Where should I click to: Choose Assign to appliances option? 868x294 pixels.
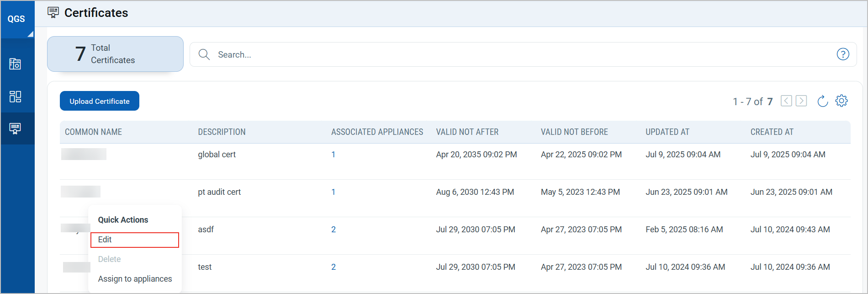tap(135, 279)
